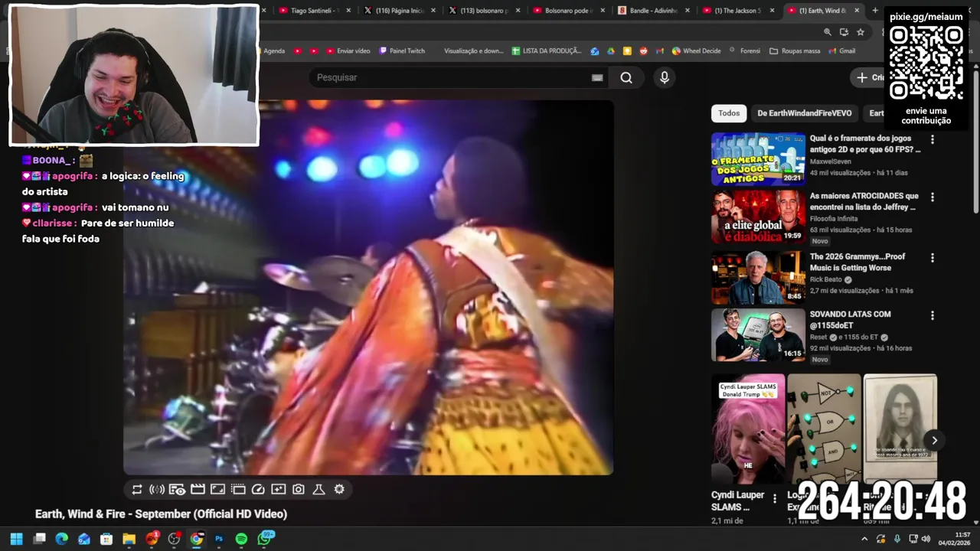The image size is (980, 551).
Task: Click the clapperboard cinema mode icon
Action: (198, 490)
